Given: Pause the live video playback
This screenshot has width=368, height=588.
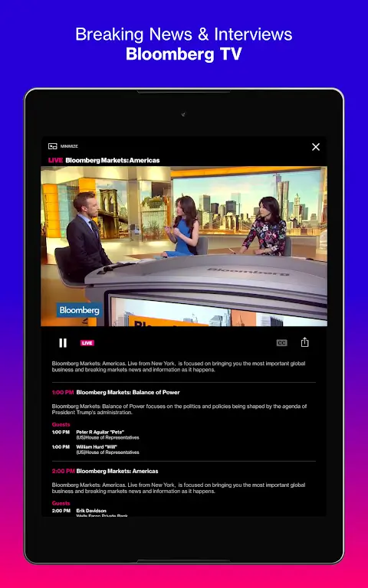Looking at the screenshot, I should tap(63, 343).
